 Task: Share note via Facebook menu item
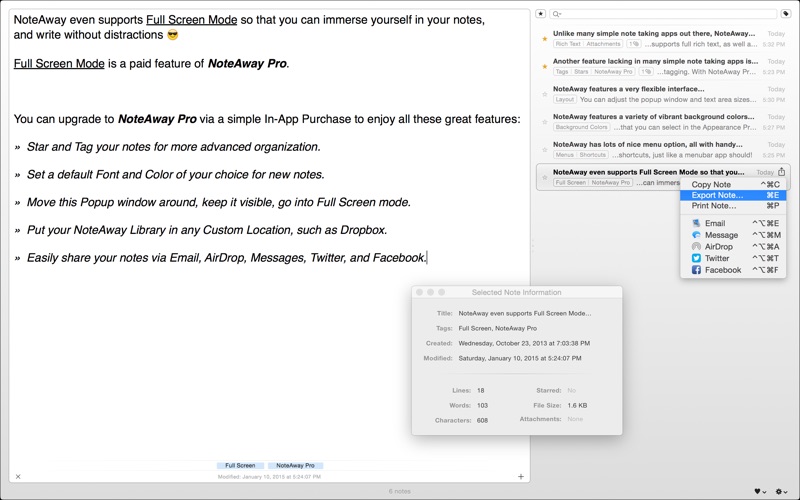click(x=733, y=270)
